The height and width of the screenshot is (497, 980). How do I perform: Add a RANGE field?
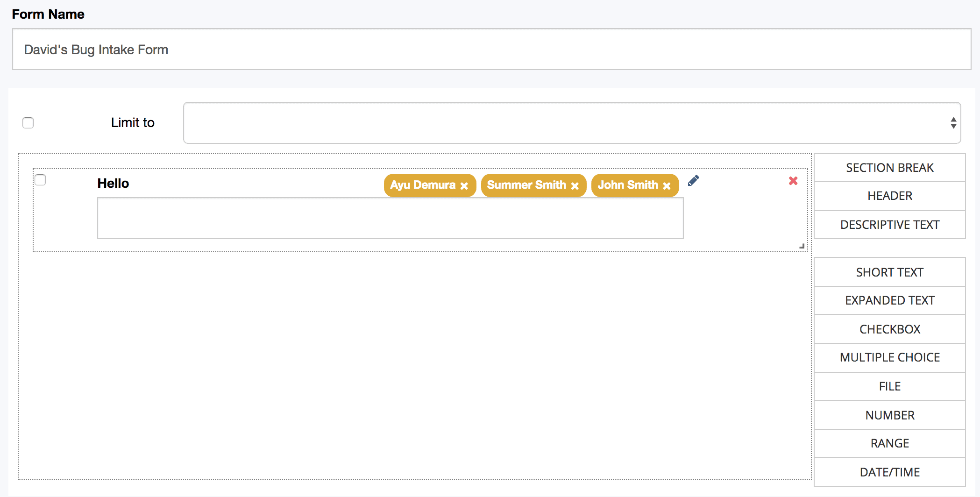pyautogui.click(x=889, y=443)
